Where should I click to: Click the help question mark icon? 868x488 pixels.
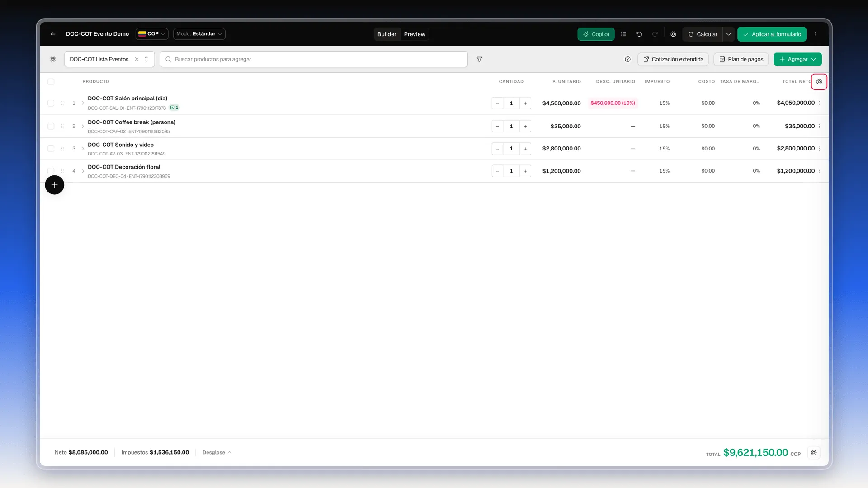tap(627, 59)
